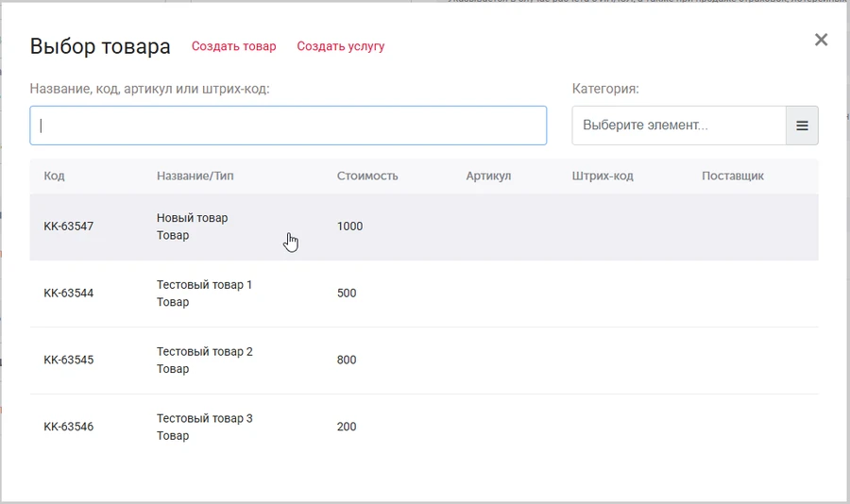The image size is (850, 504).
Task: Open category list via hamburger icon
Action: click(x=802, y=126)
